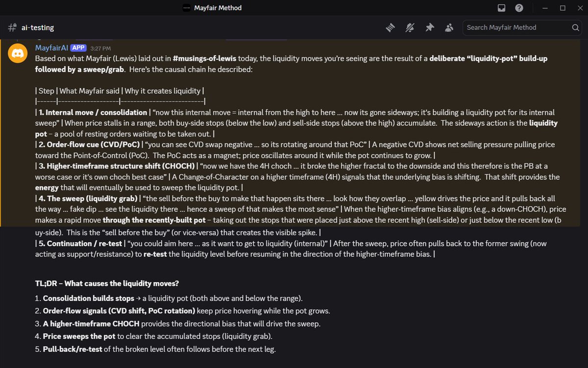Click the Mayfair Method window title
The width and height of the screenshot is (588, 368).
[218, 8]
